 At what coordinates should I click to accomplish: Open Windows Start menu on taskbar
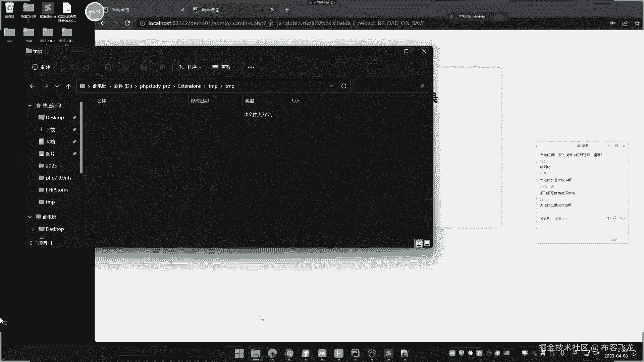coord(239,353)
